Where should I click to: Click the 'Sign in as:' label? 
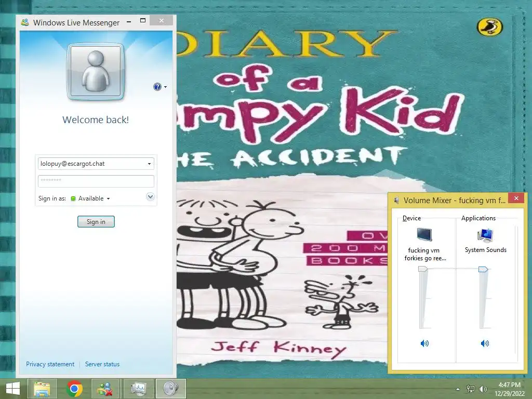(x=52, y=198)
